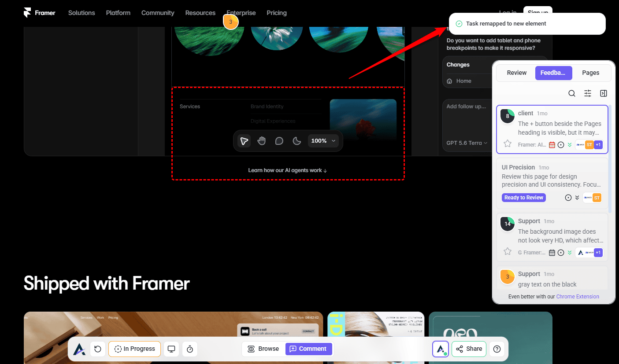This screenshot has height=364, width=619.
Task: Open the In Progress status dropdown
Action: coord(134,349)
